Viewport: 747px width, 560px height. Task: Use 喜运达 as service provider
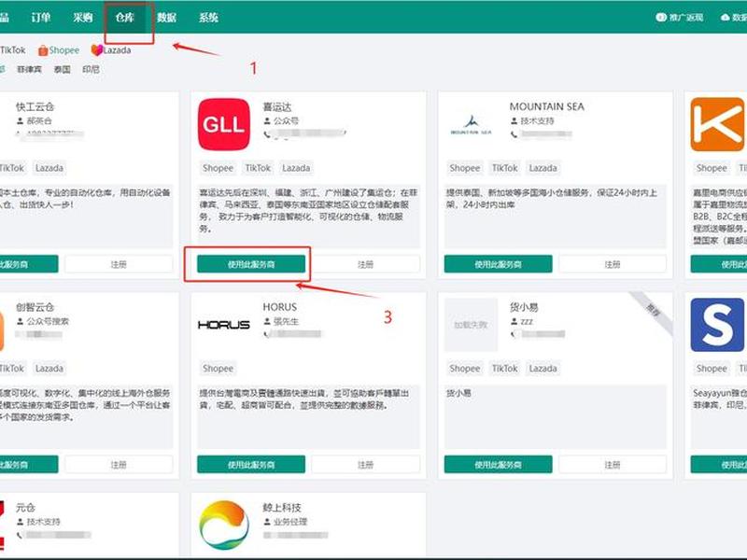[x=251, y=264]
